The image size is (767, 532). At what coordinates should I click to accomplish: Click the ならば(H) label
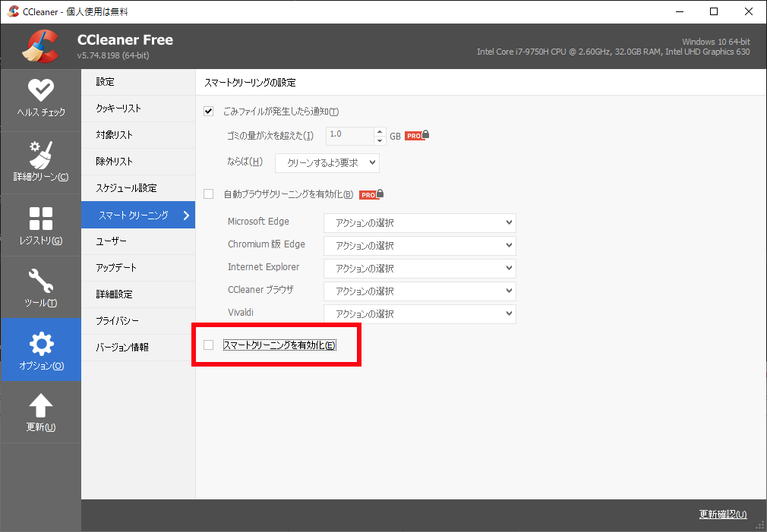click(245, 162)
